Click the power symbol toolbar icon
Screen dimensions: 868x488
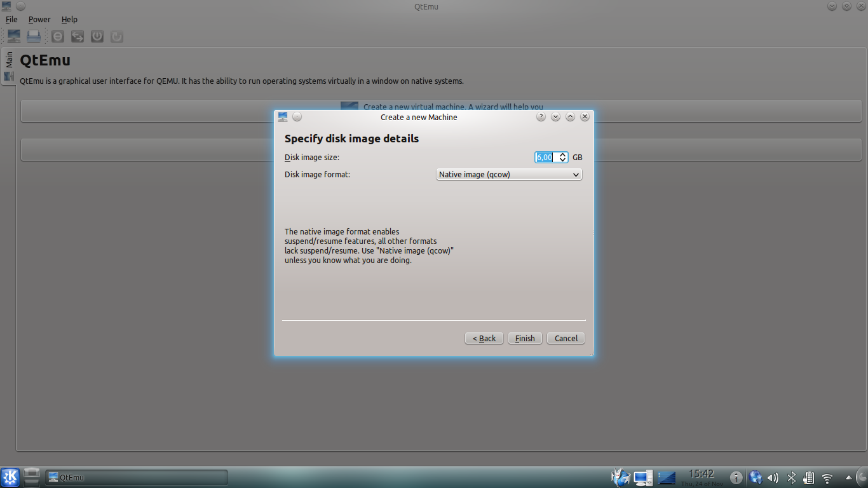[x=97, y=36]
